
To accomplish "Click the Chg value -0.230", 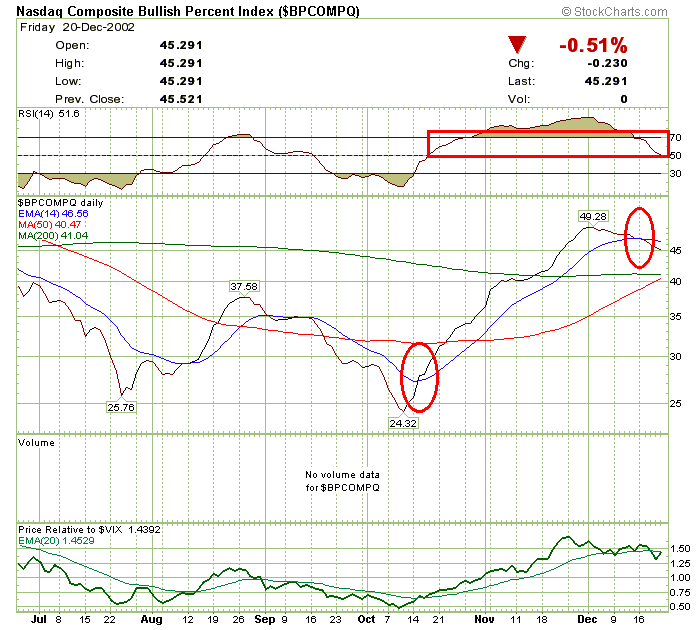I will (607, 63).
